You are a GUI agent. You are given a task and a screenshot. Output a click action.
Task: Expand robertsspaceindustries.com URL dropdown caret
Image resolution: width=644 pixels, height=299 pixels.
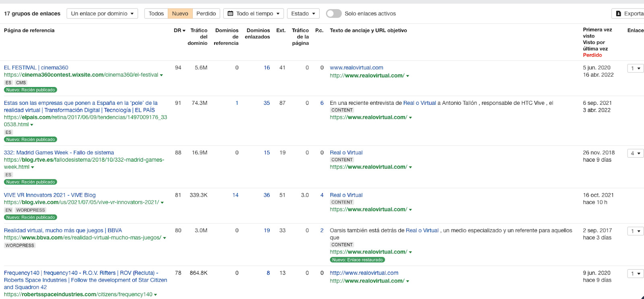[156, 295]
